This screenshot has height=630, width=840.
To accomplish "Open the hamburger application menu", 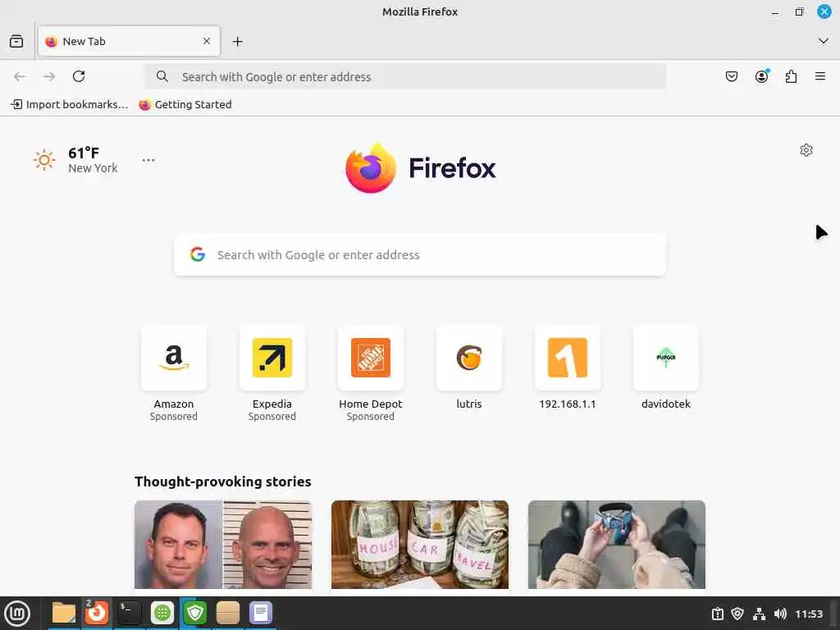I will 819,76.
